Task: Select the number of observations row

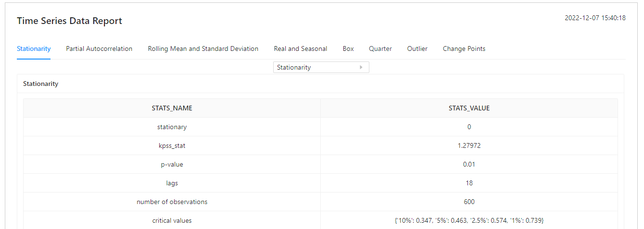Action: (172, 202)
